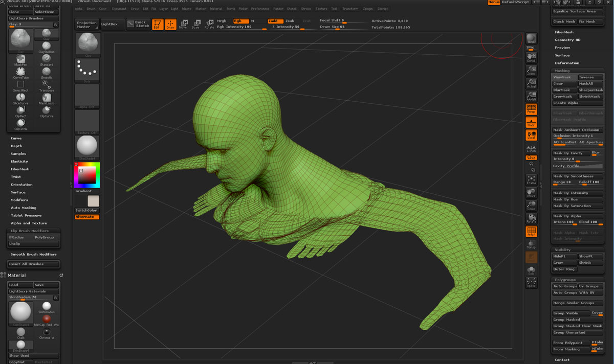Viewport: 614px width, 364px height.
Task: Pick the CurveTube brush icon
Action: (21, 72)
